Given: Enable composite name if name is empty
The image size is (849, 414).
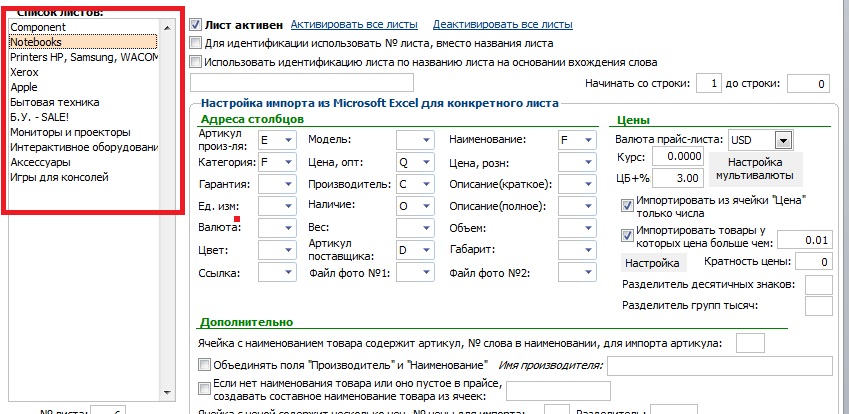Looking at the screenshot, I should [204, 388].
